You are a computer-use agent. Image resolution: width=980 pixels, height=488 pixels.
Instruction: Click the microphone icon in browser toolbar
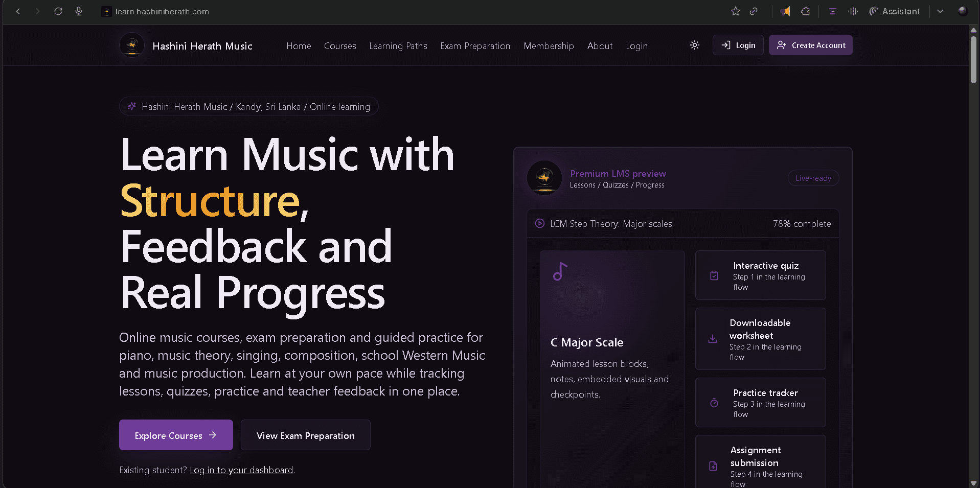(79, 11)
